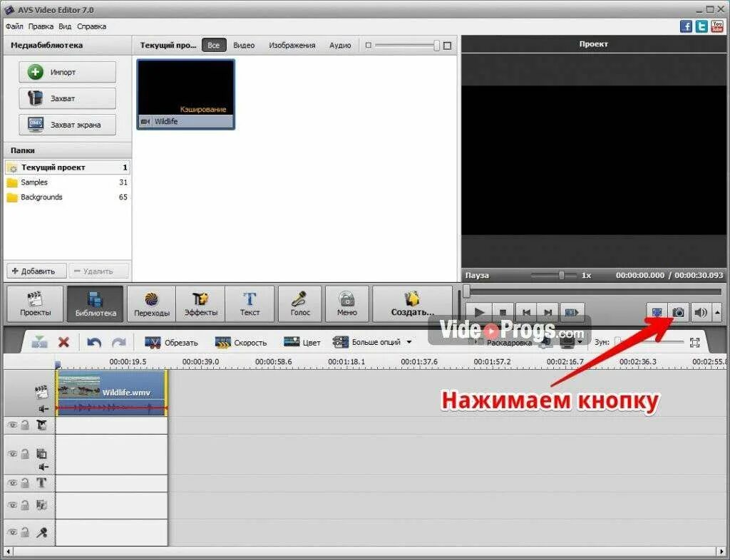Open the Facebook link icon

point(687,26)
